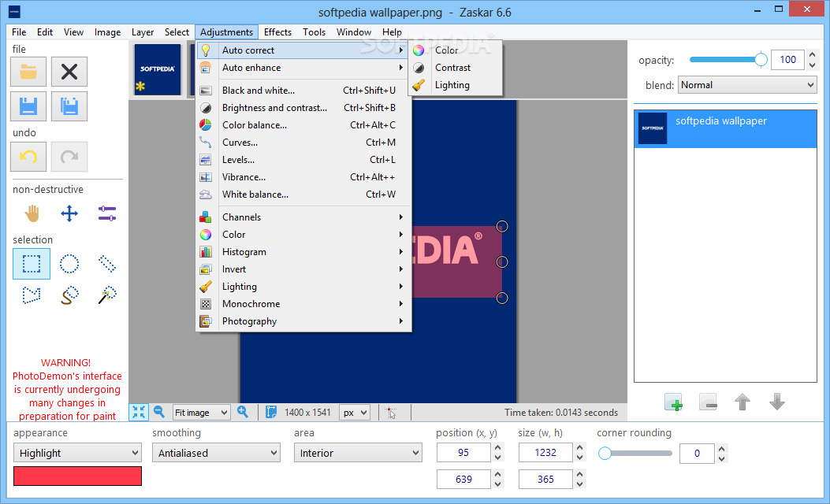Select the lasso selection tool

tap(69, 295)
